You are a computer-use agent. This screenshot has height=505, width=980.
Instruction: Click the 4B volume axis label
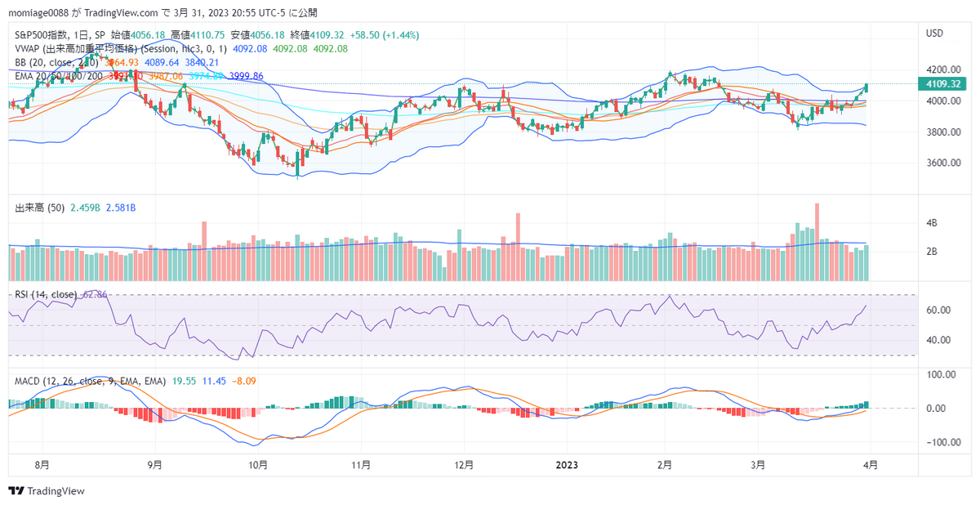931,223
